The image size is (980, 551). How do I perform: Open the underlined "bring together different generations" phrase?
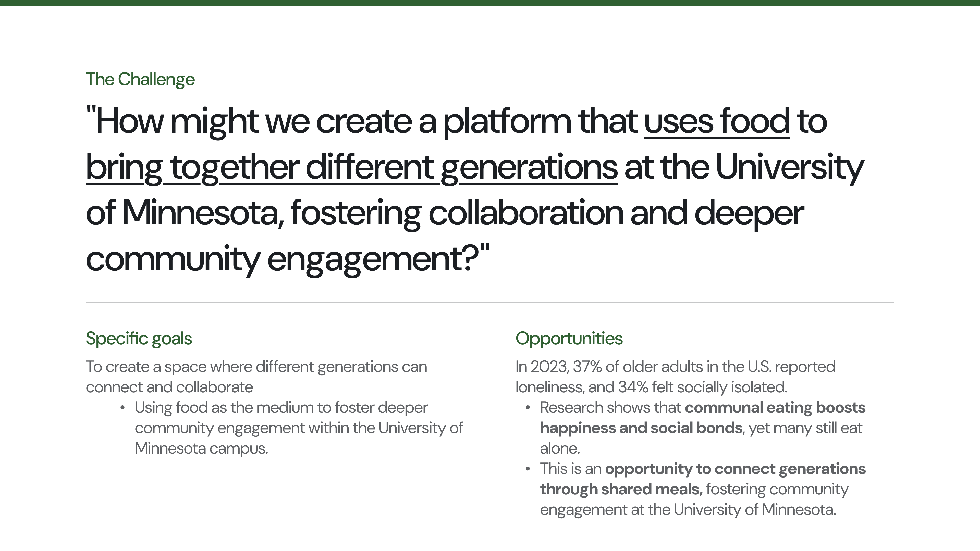point(351,168)
